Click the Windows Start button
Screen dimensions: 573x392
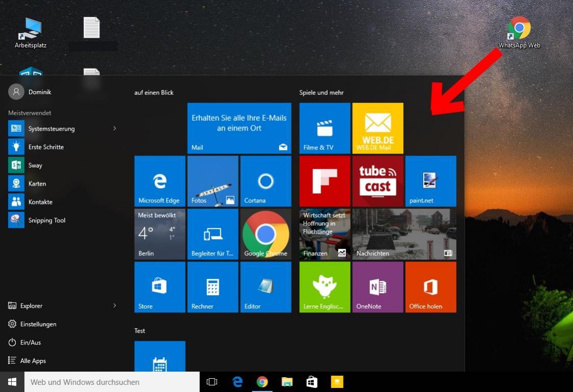12,382
